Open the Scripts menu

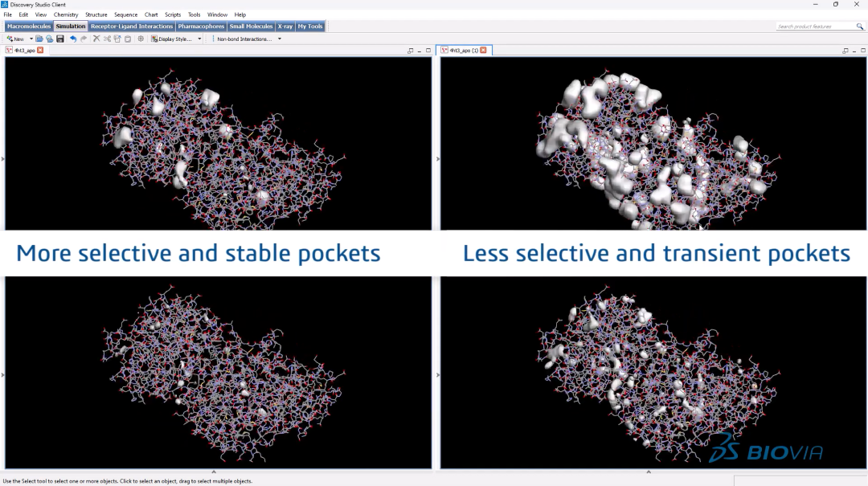[x=173, y=14]
